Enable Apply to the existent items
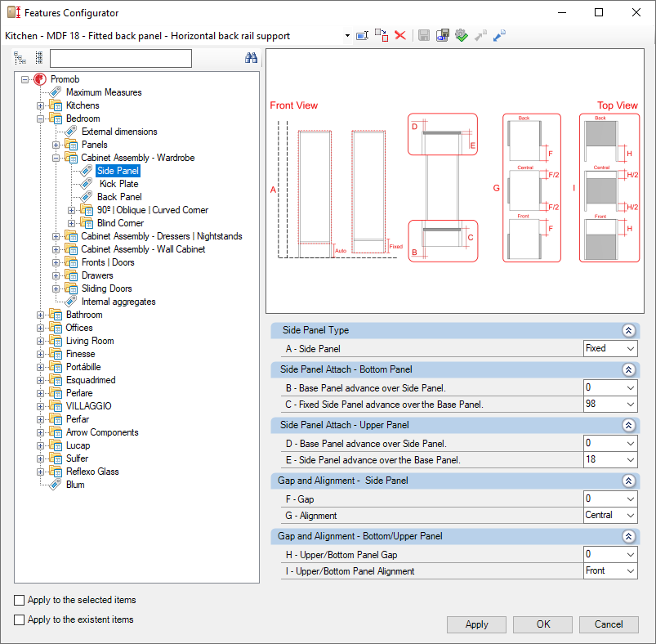Image resolution: width=656 pixels, height=644 pixels. [x=20, y=619]
